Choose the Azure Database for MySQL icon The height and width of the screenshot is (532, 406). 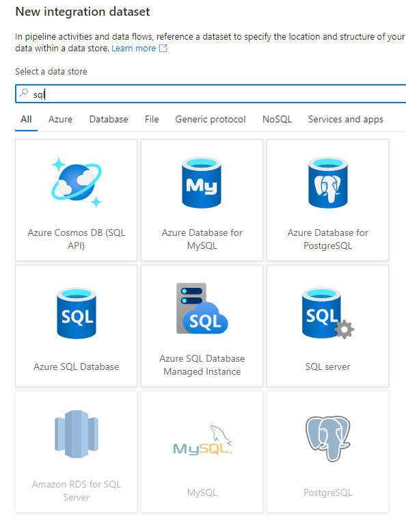click(x=202, y=183)
